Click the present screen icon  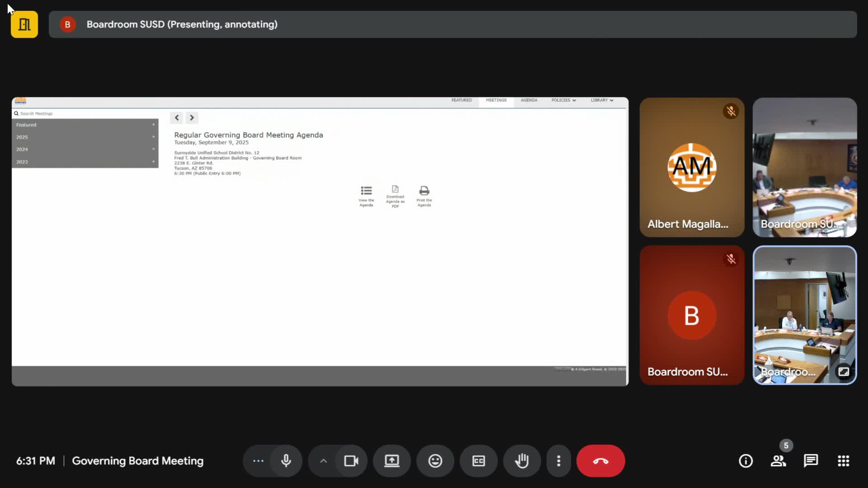click(392, 461)
